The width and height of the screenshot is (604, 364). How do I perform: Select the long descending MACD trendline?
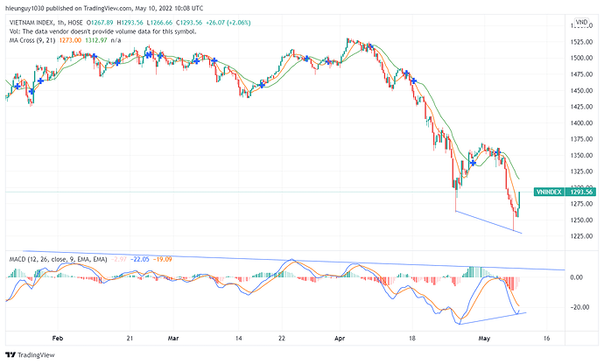[x=293, y=261]
